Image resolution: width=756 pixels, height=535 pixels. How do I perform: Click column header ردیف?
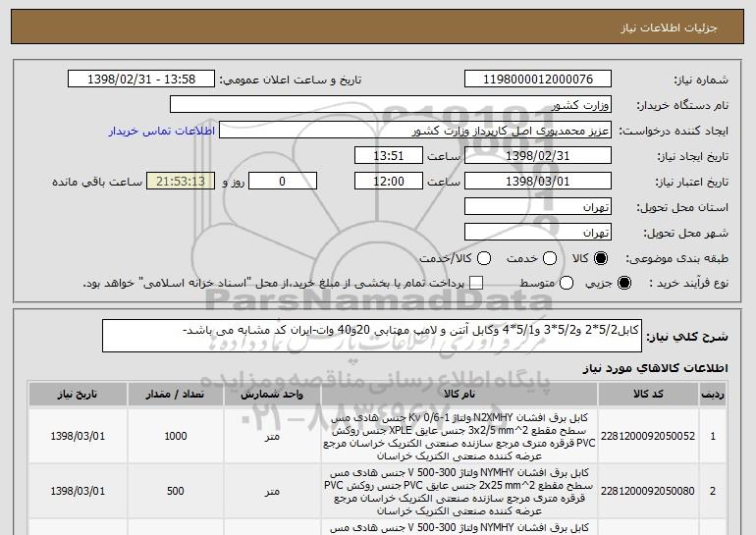[713, 395]
